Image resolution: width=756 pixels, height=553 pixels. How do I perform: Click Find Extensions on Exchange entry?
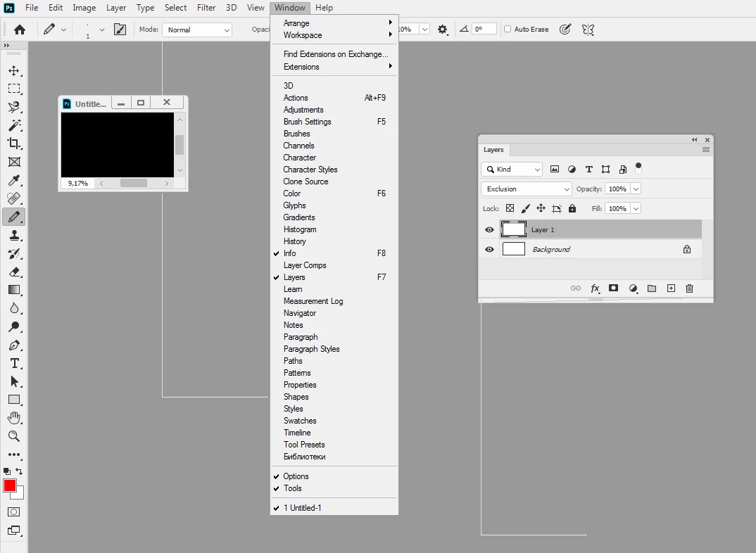(x=334, y=54)
